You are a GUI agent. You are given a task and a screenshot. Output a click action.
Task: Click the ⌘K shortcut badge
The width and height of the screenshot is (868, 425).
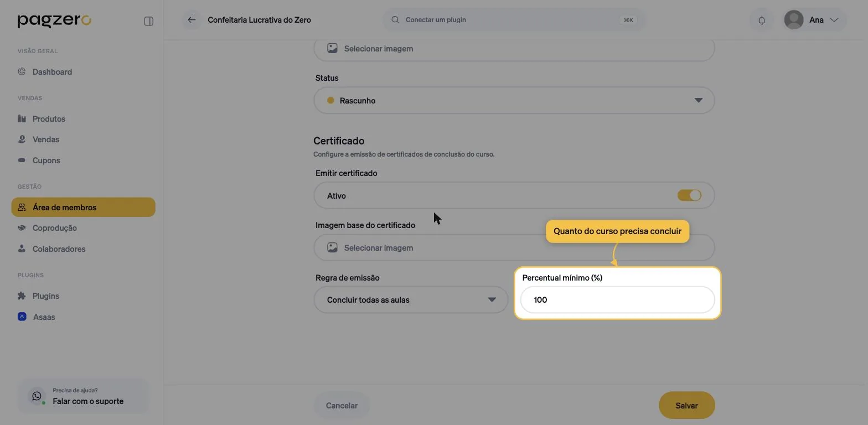pos(628,19)
